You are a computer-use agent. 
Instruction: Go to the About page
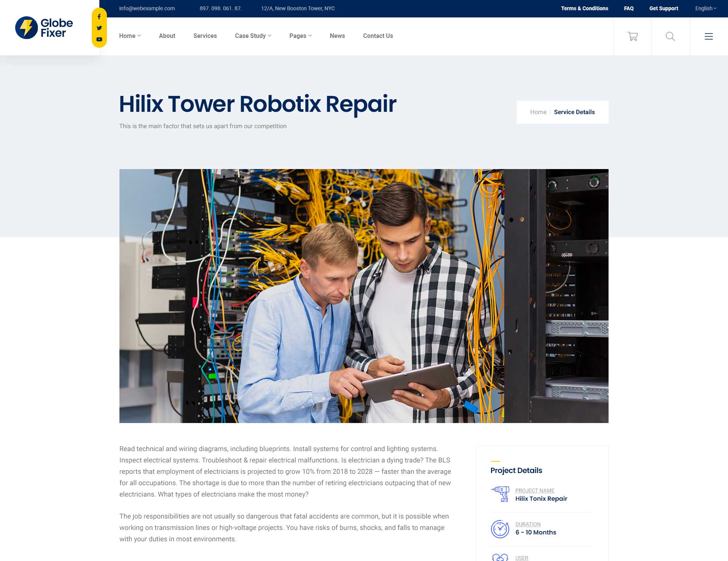(x=167, y=36)
